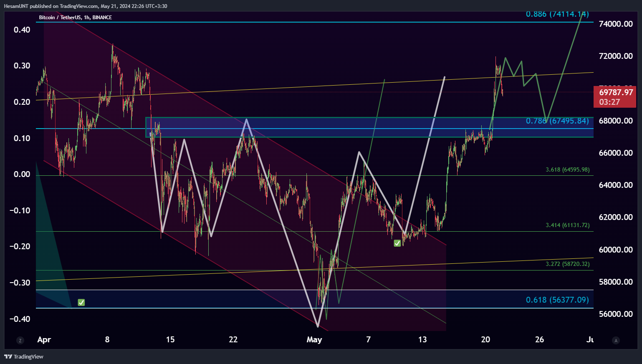Click the current price label 69787.97
This screenshot has width=642, height=364.
(616, 92)
